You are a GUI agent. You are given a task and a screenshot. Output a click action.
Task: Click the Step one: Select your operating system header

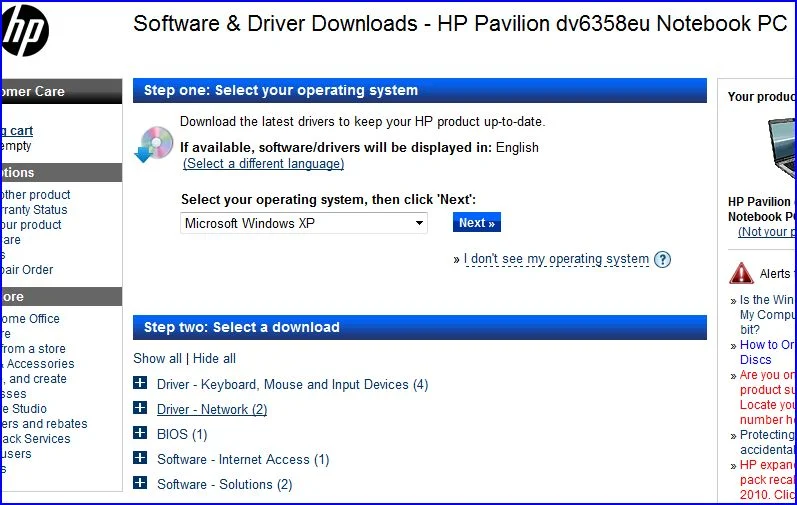[x=420, y=90]
